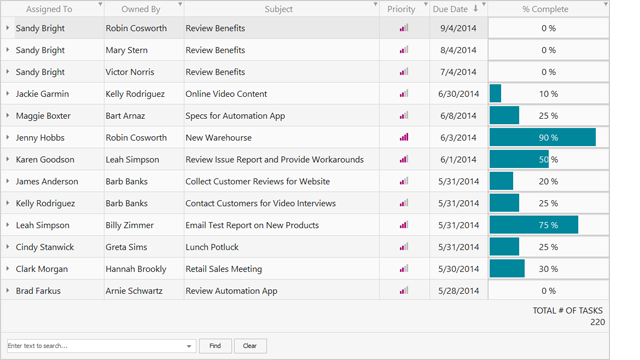
Task: Open filter on Owned By column
Action: coord(180,4)
